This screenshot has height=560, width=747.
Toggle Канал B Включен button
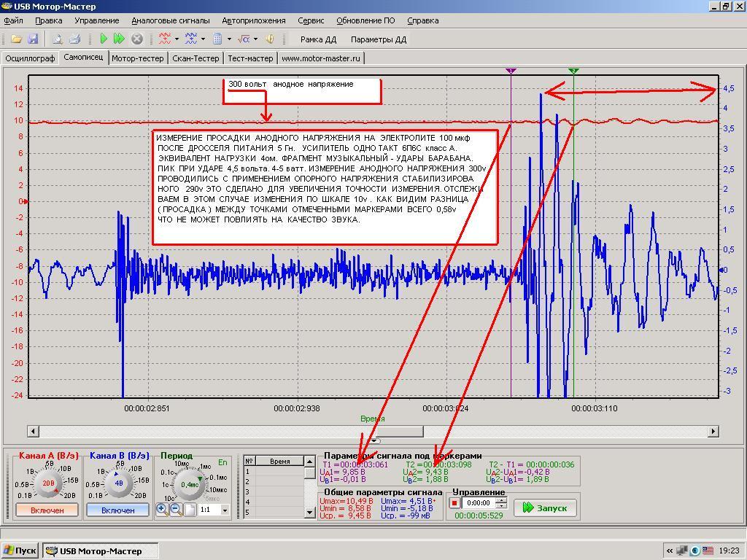pyautogui.click(x=117, y=510)
